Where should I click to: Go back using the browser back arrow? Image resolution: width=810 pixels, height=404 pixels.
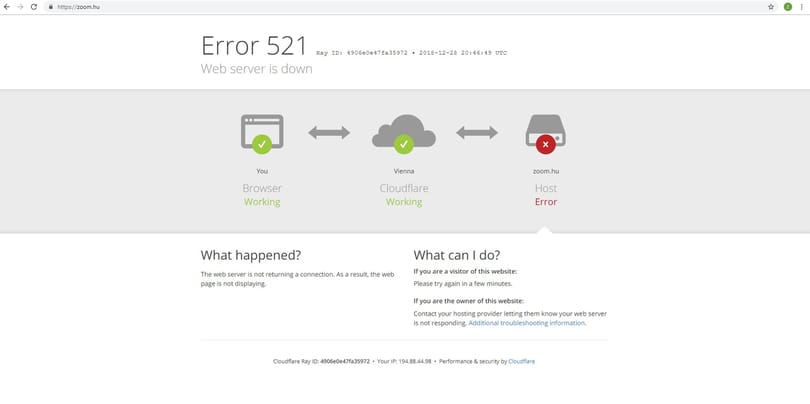click(7, 7)
